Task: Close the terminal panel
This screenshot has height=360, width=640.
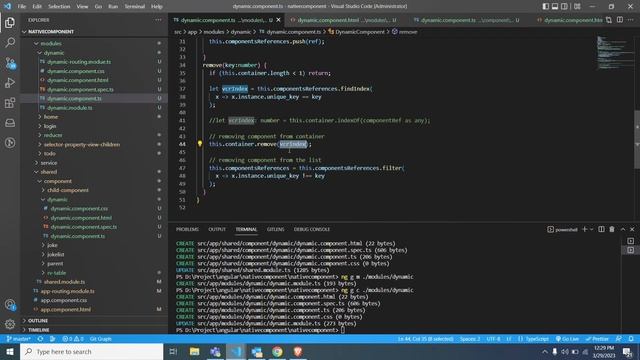Action: coord(632,229)
